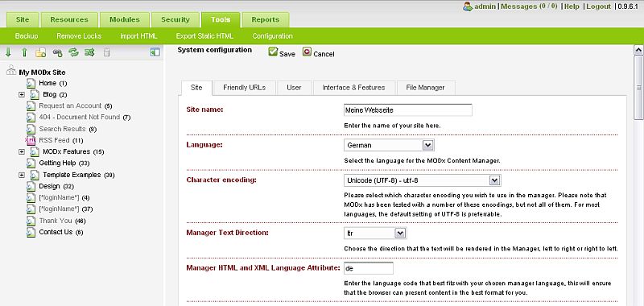Refresh the document tree

coord(73,52)
